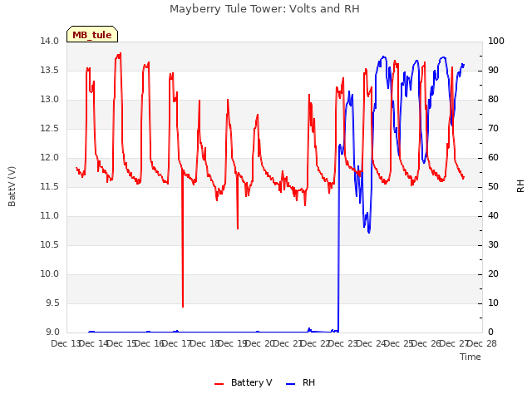Click the 13.0 left axis tick
Screen dimensions: 532x399
pos(50,100)
